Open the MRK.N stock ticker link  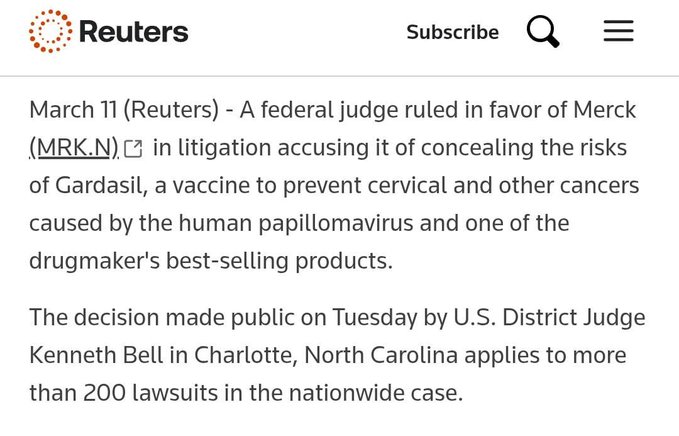[73, 148]
